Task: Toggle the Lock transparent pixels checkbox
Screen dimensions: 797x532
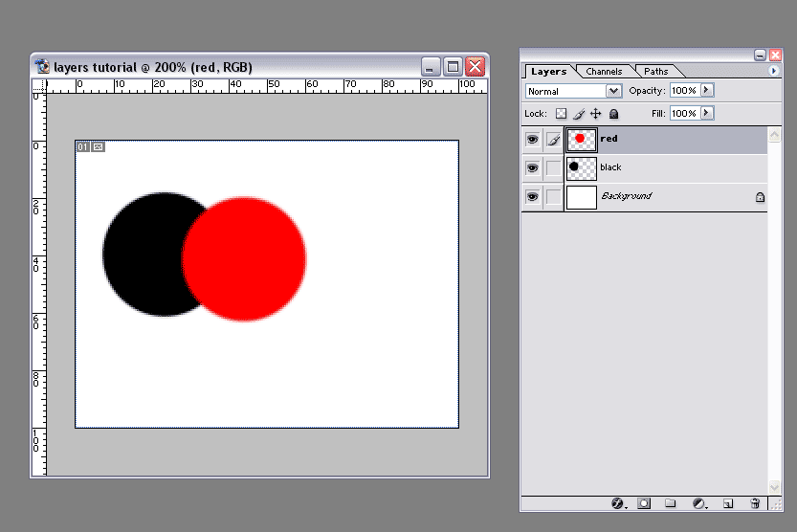Action: (561, 114)
